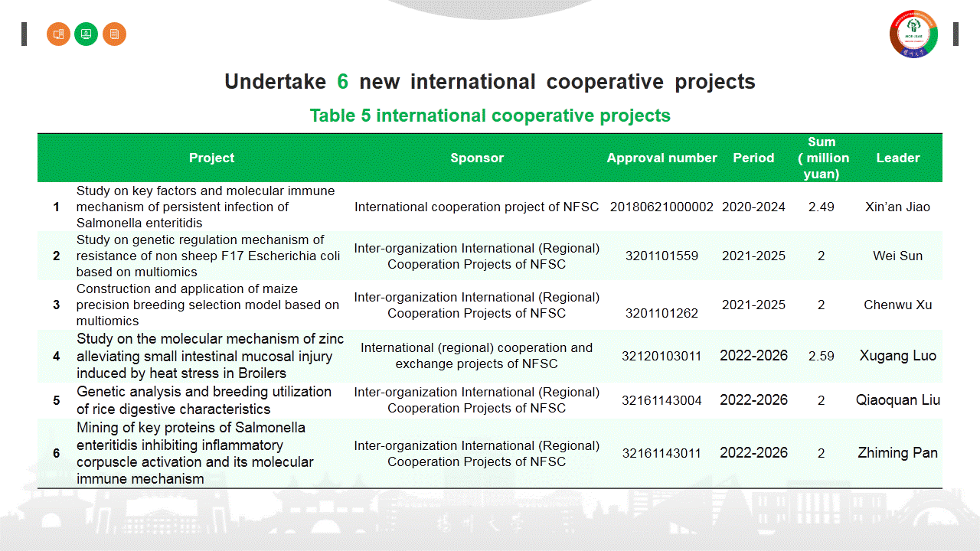This screenshot has height=551, width=980.
Task: Click the slide title about cooperative projects
Action: tap(489, 82)
